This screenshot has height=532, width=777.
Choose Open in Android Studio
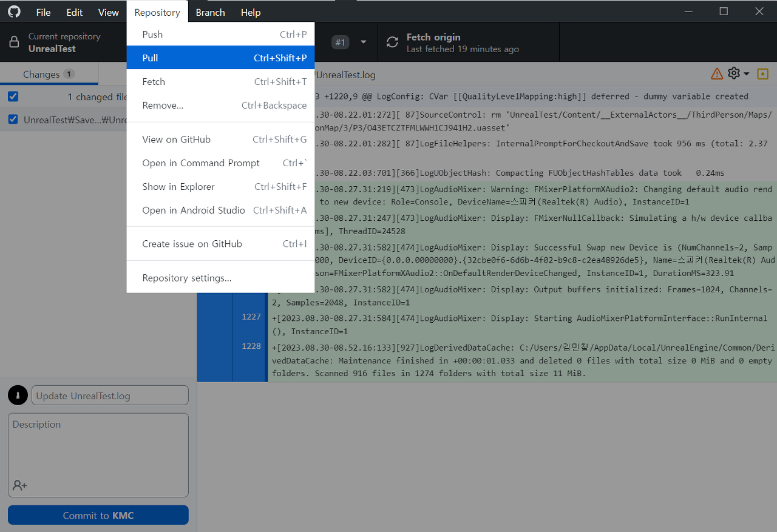tap(220, 210)
